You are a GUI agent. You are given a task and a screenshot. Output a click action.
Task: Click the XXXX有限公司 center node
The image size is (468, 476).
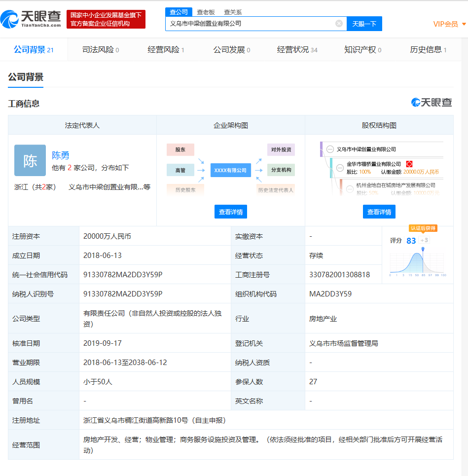point(231,170)
